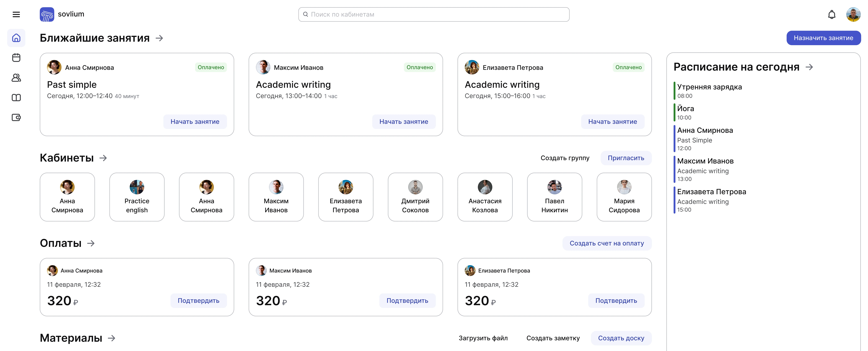
Task: Open full Расписание на сегодня arrow
Action: (809, 67)
